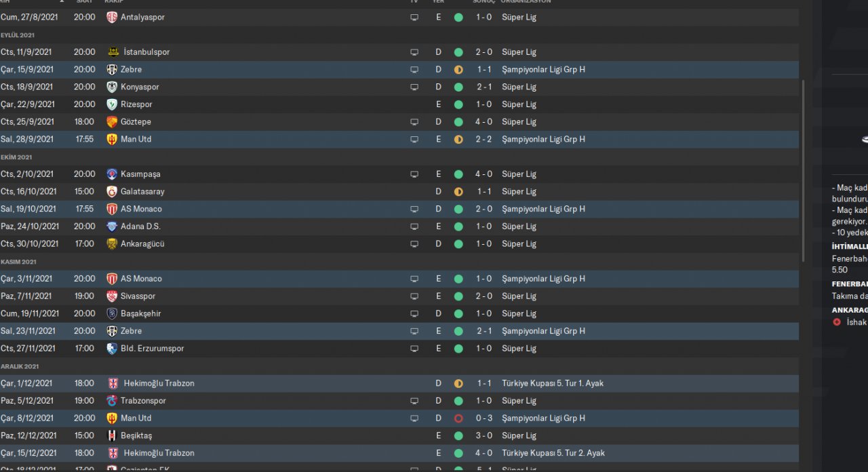The image size is (868, 472).
Task: Click Süper Lig on the Rizespor row
Action: point(519,104)
